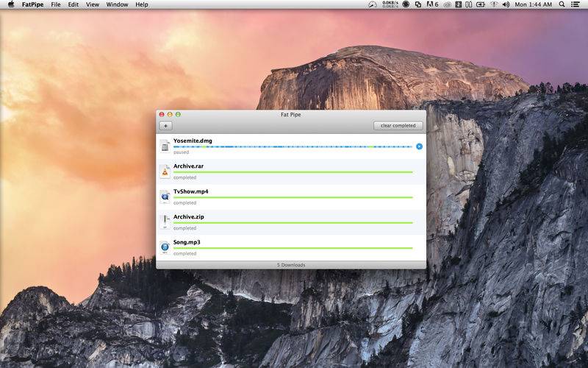588x368 pixels.
Task: Open Notification Center
Action: (x=576, y=4)
